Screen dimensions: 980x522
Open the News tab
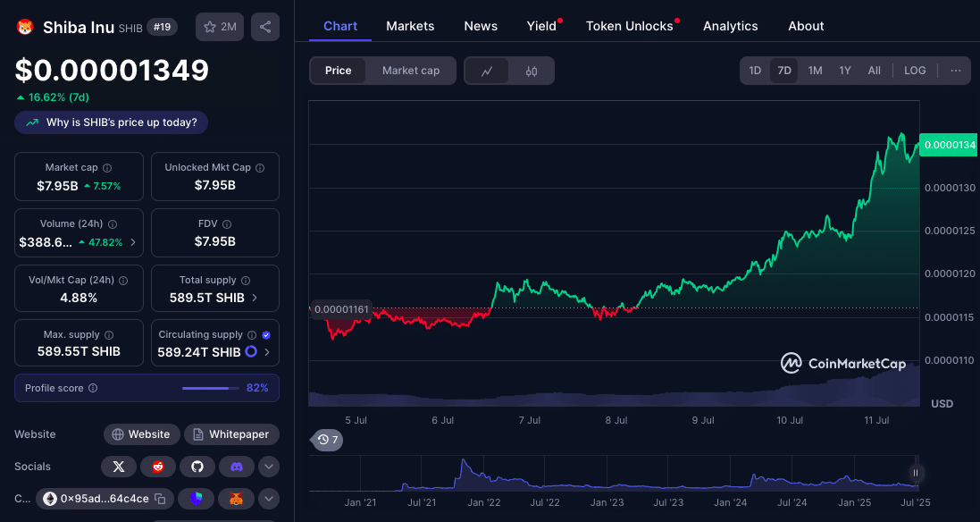[x=481, y=26]
